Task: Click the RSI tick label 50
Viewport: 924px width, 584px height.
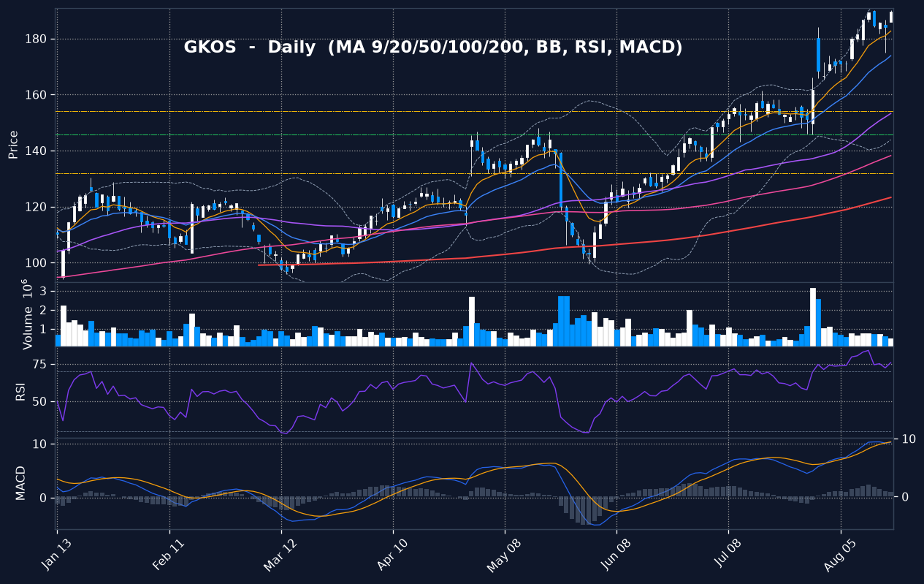Action: 41,401
